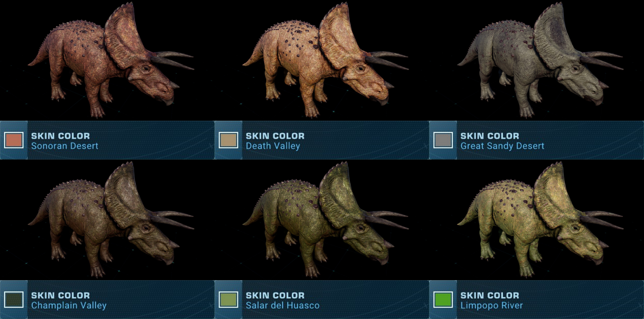Choose the Great Sandy Desert skin label

pos(502,146)
